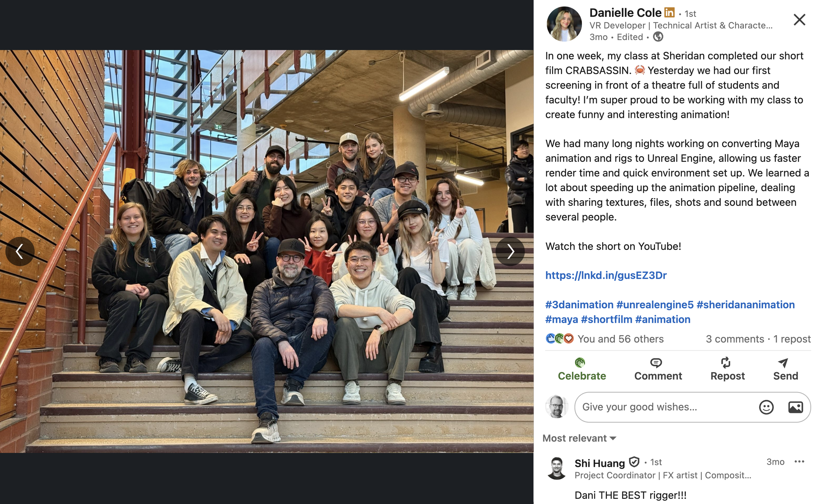The height and width of the screenshot is (504, 821).
Task: Close the post viewer with X
Action: pyautogui.click(x=799, y=20)
